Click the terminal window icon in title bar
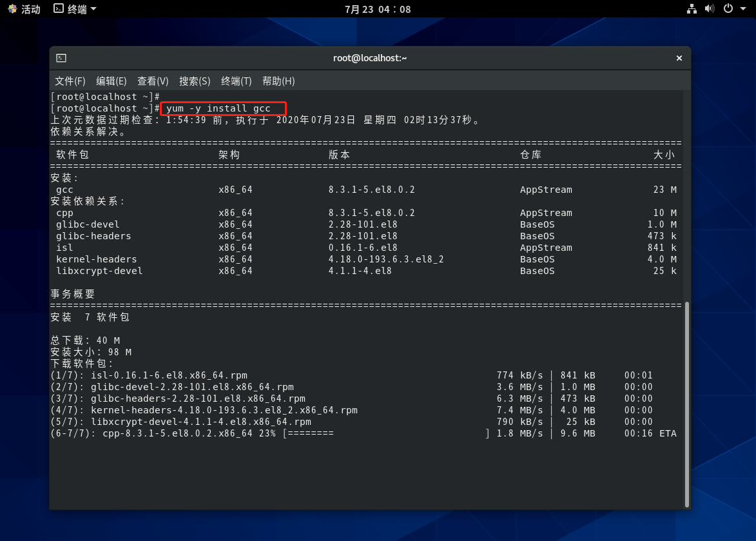 (x=61, y=58)
